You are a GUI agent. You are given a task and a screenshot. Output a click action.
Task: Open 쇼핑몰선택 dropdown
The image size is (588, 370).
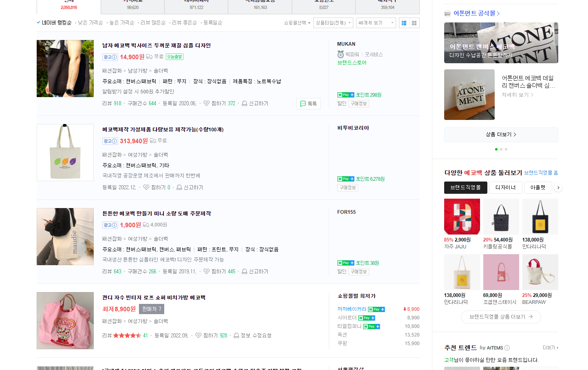(297, 23)
